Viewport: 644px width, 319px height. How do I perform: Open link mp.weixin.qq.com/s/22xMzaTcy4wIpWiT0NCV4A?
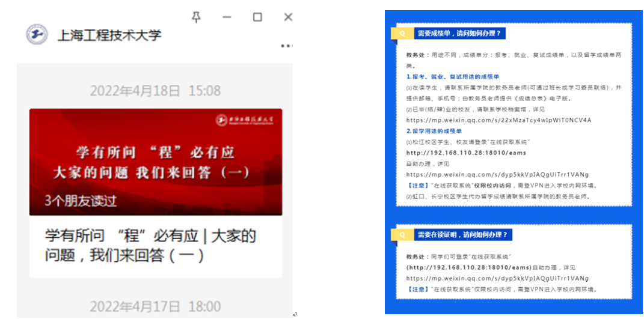tap(498, 120)
